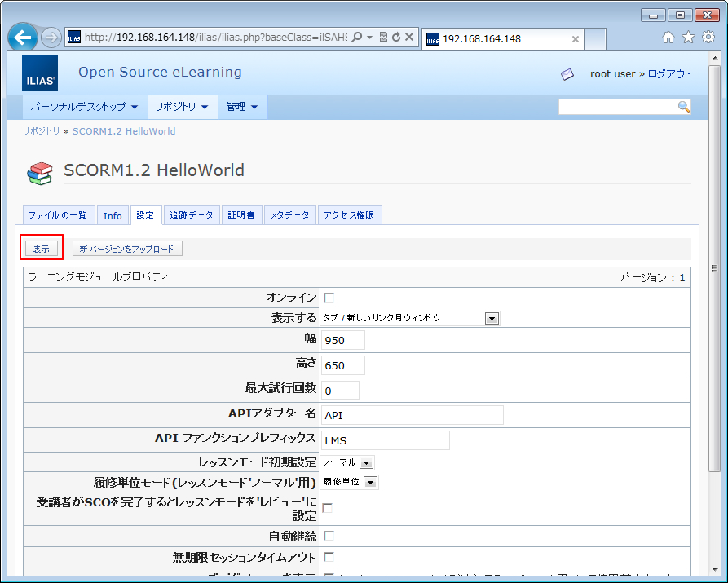Click the APIアダプター名 input field
Image resolution: width=728 pixels, height=583 pixels.
click(412, 415)
